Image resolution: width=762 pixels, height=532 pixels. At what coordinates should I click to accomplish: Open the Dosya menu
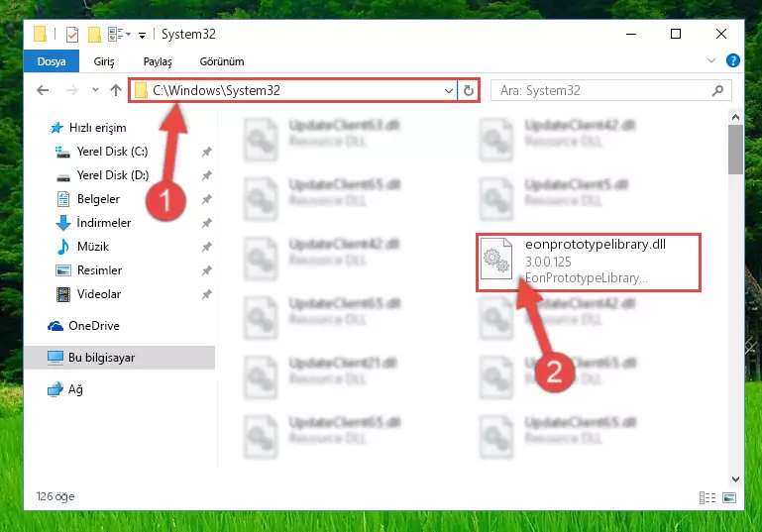[52, 61]
